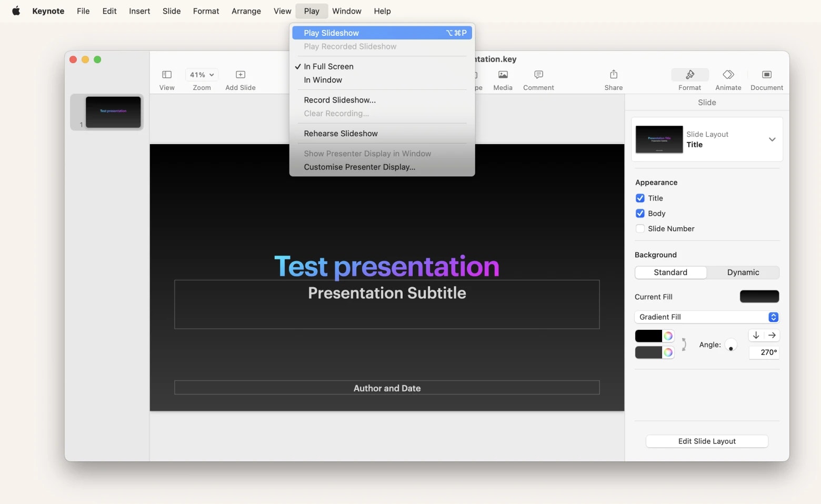Open the Format menu in menu bar

click(206, 11)
